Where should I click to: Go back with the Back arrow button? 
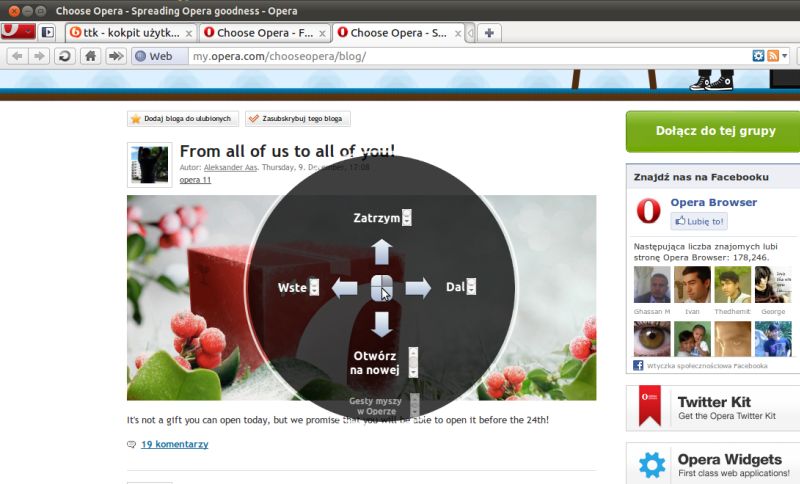(x=17, y=56)
